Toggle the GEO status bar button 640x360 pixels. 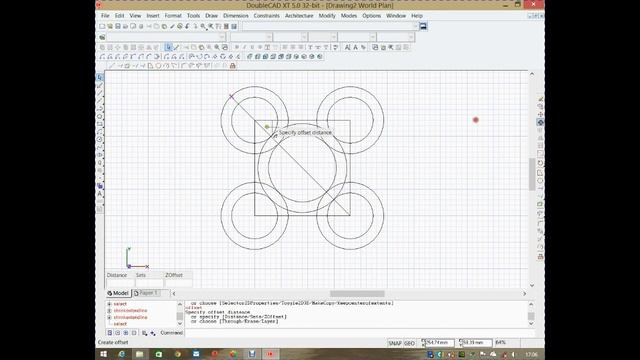click(409, 343)
